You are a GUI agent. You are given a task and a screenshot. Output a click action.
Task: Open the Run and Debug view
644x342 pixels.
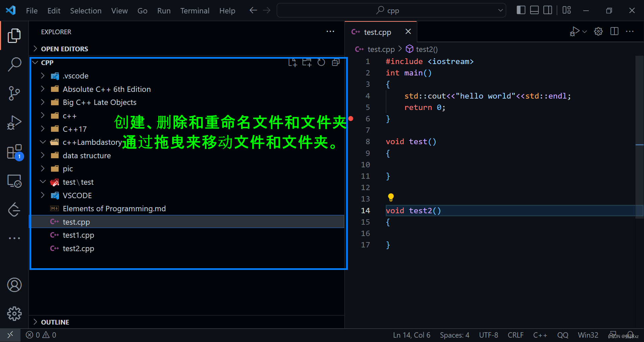tap(14, 122)
